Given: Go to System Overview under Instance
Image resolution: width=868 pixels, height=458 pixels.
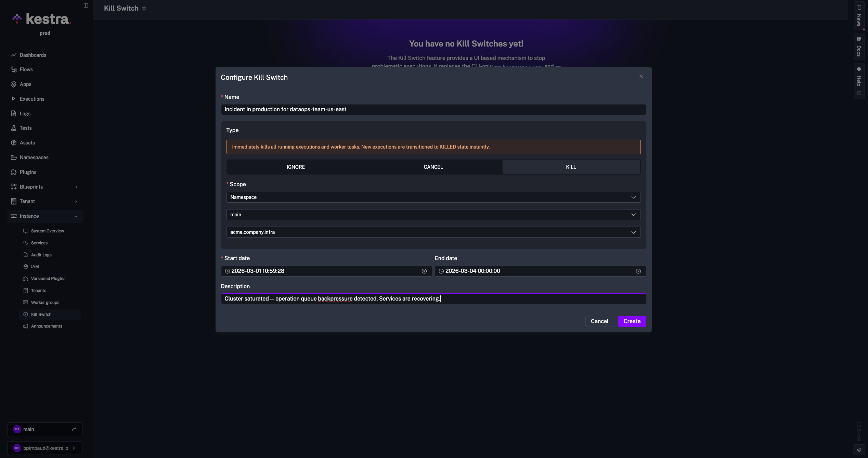Looking at the screenshot, I should (48, 231).
